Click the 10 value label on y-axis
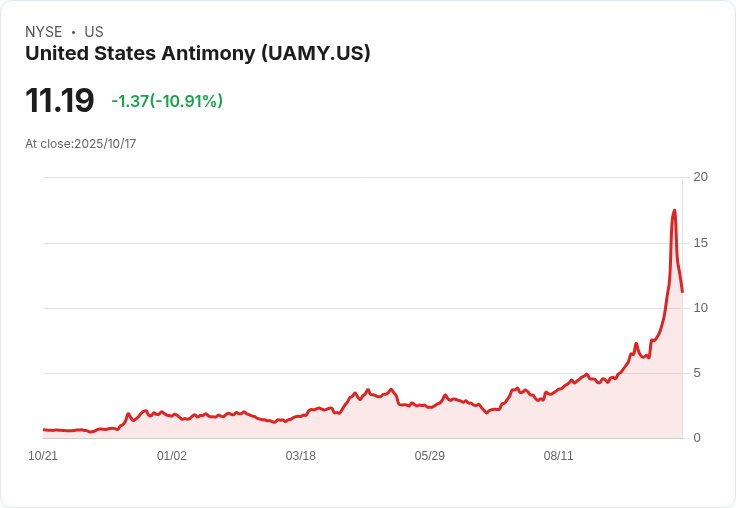The height and width of the screenshot is (508, 736). click(x=700, y=308)
